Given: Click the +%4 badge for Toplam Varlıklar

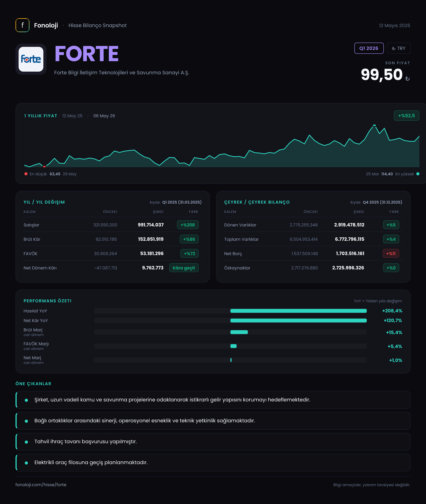Looking at the screenshot, I should [391, 239].
